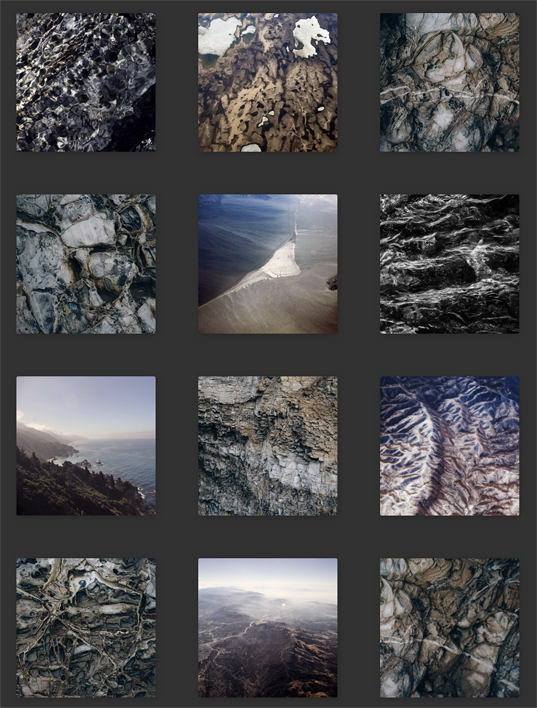The width and height of the screenshot is (537, 708).
Task: Select the bottom-row brown marbled rock texture photo
Action: tap(449, 628)
